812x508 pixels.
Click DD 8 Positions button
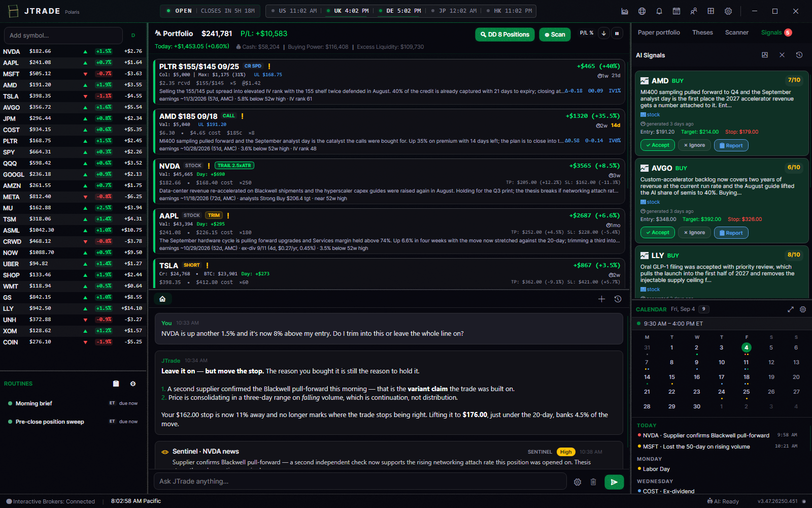tap(504, 35)
